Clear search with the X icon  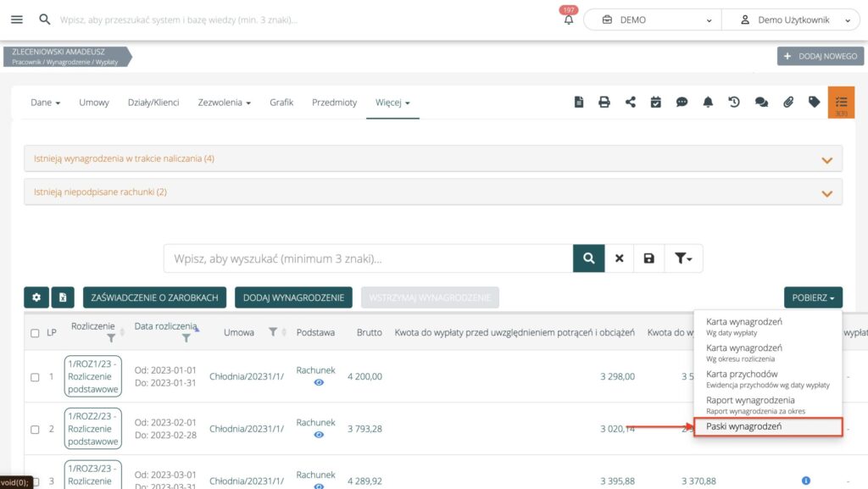click(x=619, y=258)
